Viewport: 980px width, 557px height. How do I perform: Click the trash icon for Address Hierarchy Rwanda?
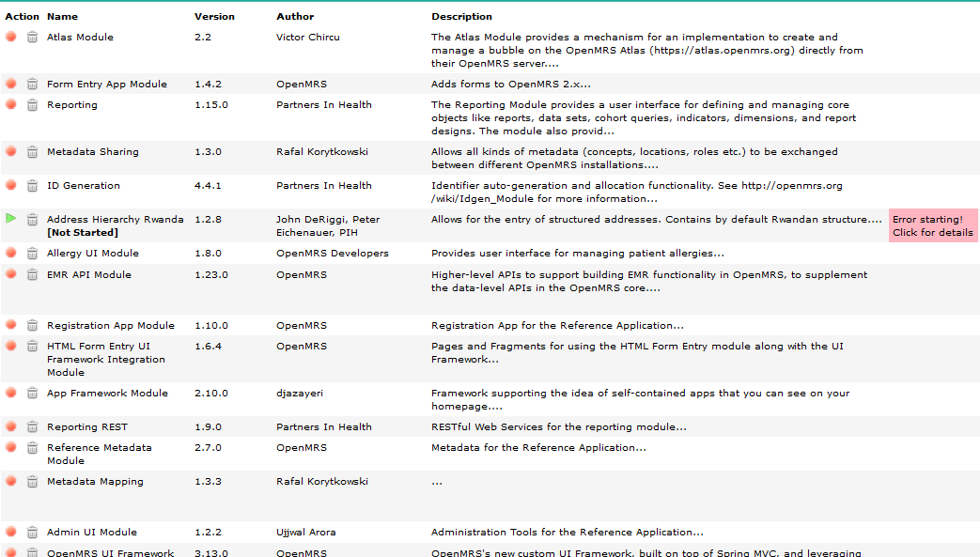pos(32,219)
